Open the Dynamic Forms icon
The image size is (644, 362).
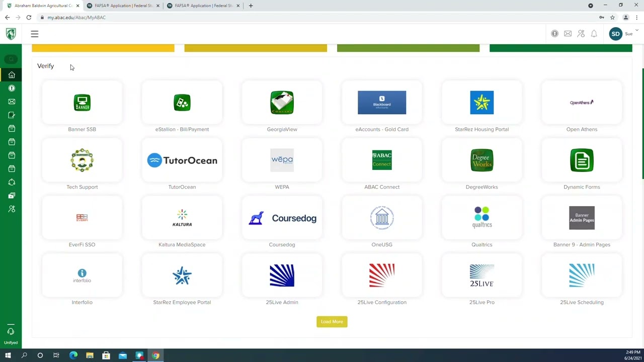(x=582, y=160)
